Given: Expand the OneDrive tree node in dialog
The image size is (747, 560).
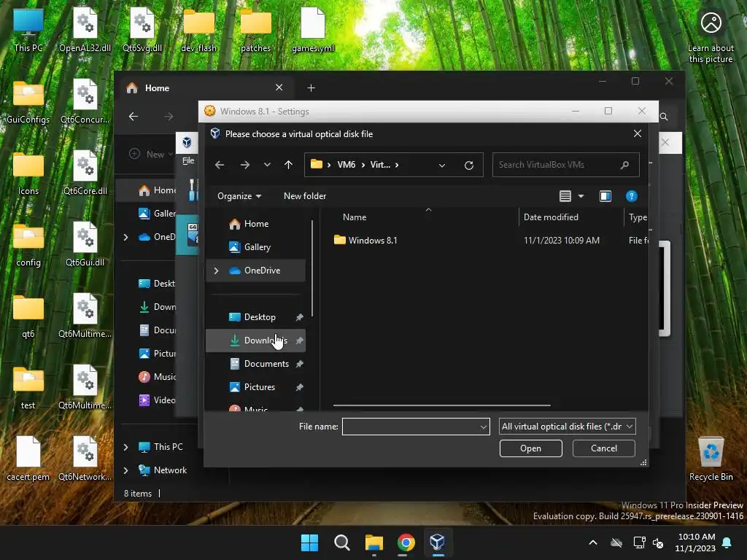Looking at the screenshot, I should click(216, 271).
